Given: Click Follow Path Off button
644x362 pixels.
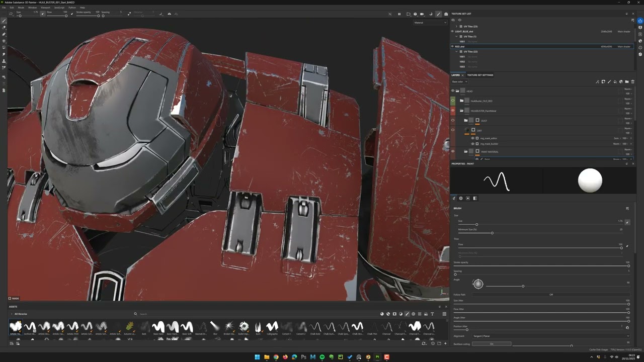Looking at the screenshot, I should click(551, 295).
